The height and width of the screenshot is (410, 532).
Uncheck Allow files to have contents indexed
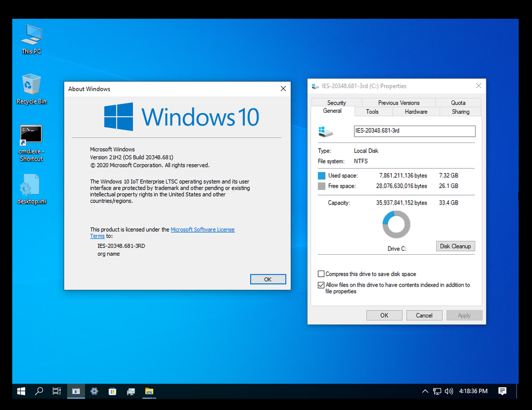321,285
